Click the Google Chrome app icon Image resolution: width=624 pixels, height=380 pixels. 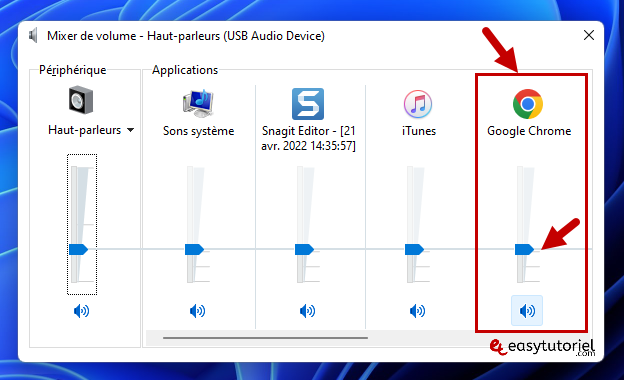pyautogui.click(x=528, y=104)
